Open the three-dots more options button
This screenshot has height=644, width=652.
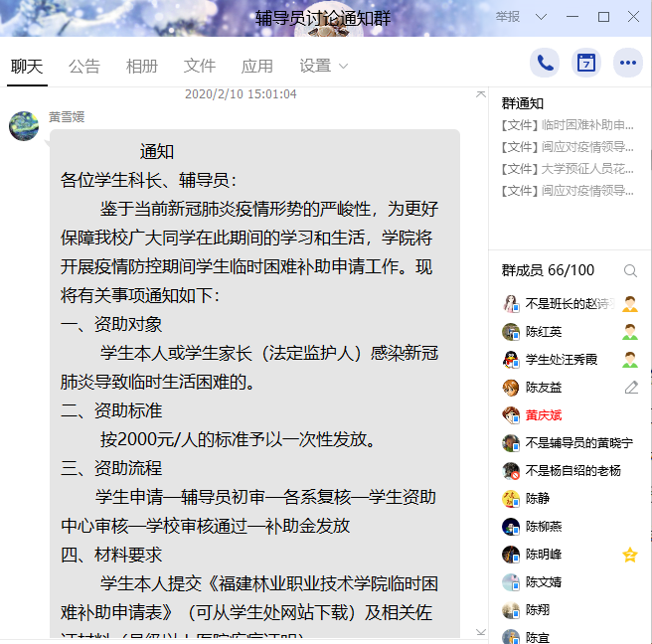point(628,64)
